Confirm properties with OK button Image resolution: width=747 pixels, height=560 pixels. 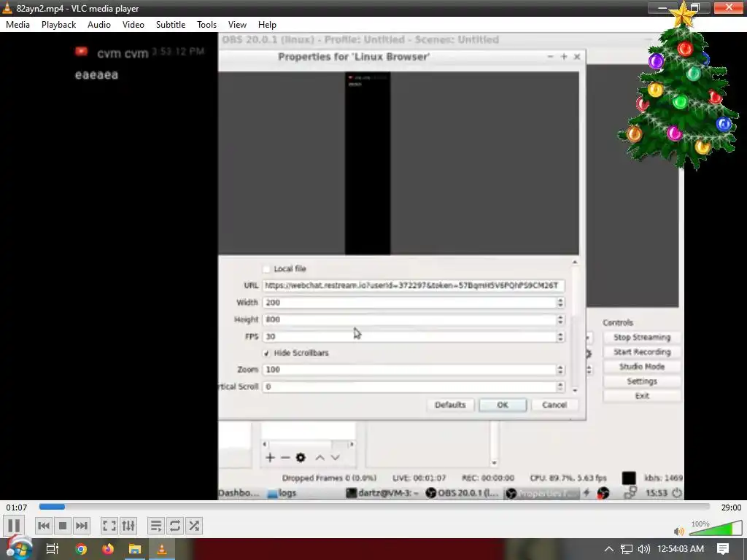click(x=503, y=405)
